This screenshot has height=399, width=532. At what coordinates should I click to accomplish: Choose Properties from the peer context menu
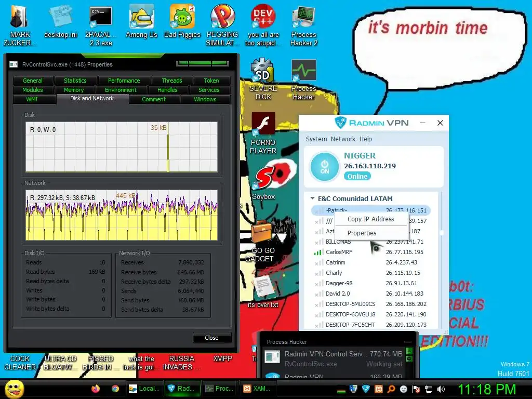coord(362,233)
